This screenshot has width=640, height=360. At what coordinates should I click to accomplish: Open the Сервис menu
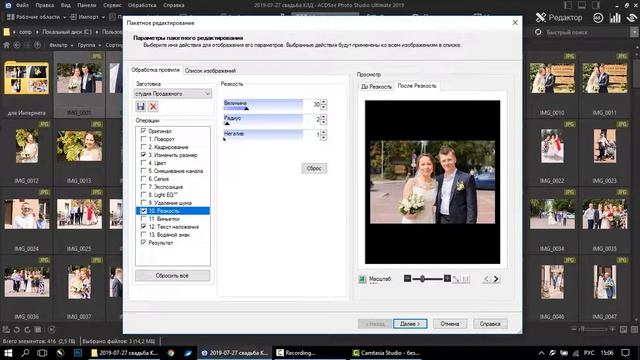112,5
